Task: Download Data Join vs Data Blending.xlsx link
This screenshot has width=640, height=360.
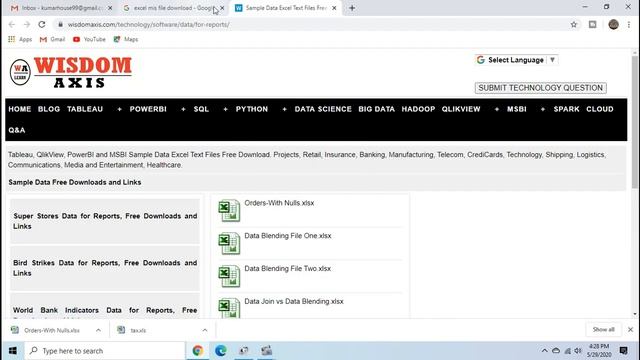Action: point(294,301)
